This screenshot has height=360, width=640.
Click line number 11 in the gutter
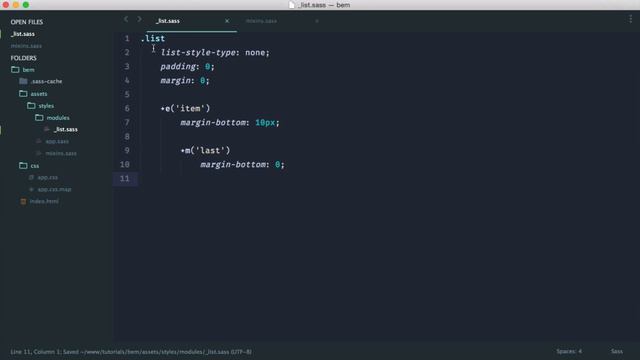[x=124, y=179]
